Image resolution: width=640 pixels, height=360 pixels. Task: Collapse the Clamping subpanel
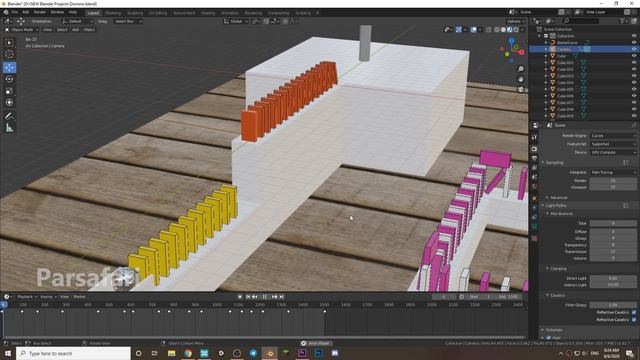pyautogui.click(x=557, y=269)
